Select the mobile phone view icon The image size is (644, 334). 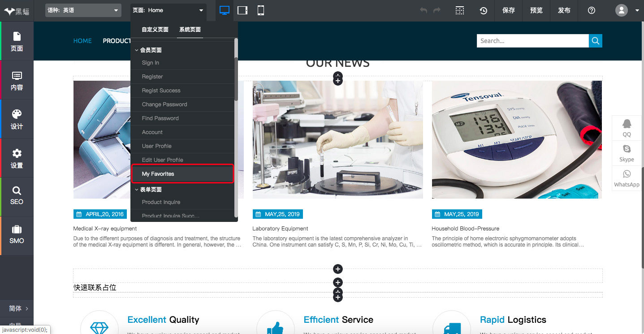[261, 10]
